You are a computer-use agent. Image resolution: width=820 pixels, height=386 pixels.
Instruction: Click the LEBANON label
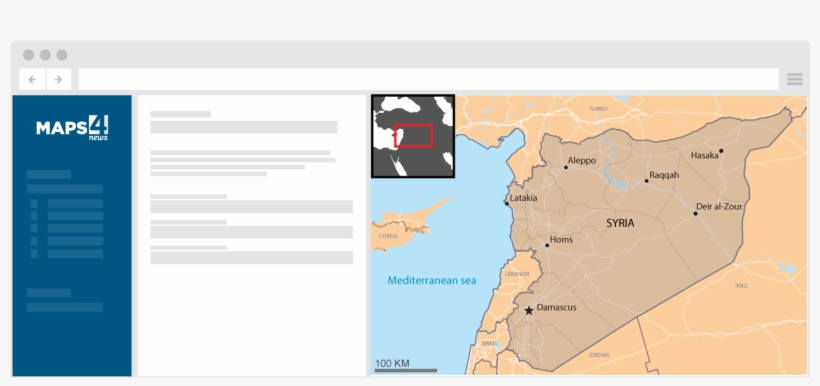pyautogui.click(x=517, y=274)
